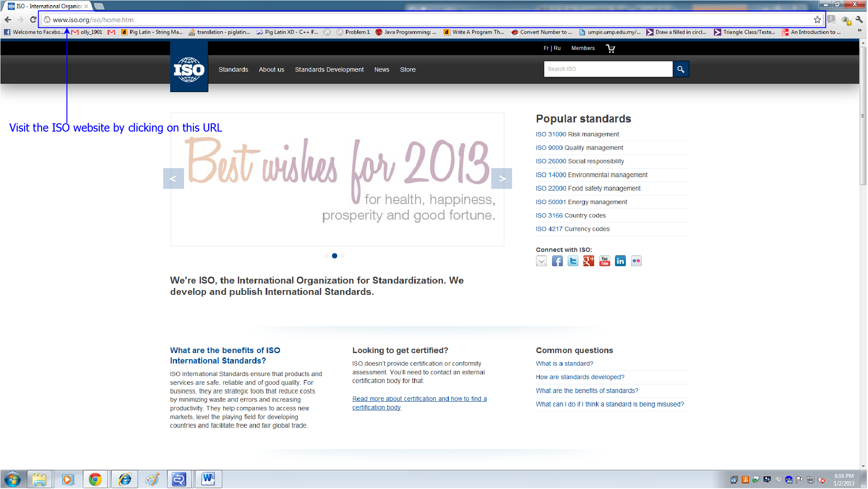
Task: Switch site language to Fr
Action: tap(546, 48)
